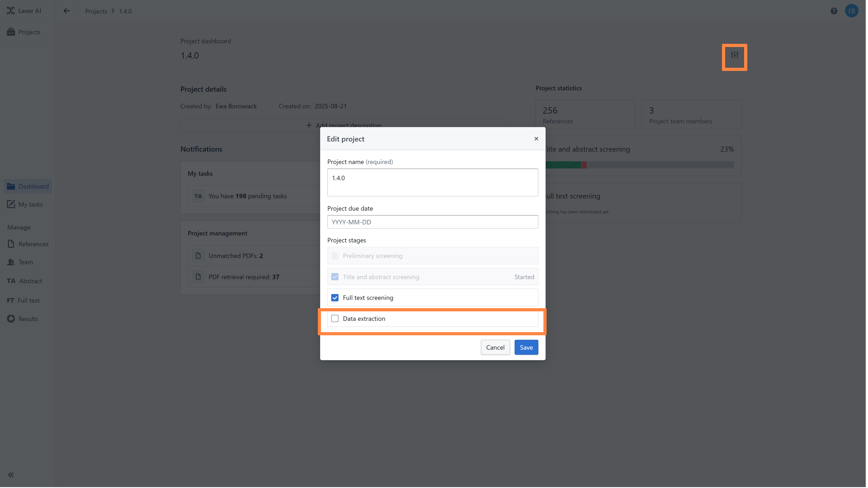868x488 pixels.
Task: Click the My tasks pencil icon
Action: click(11, 204)
